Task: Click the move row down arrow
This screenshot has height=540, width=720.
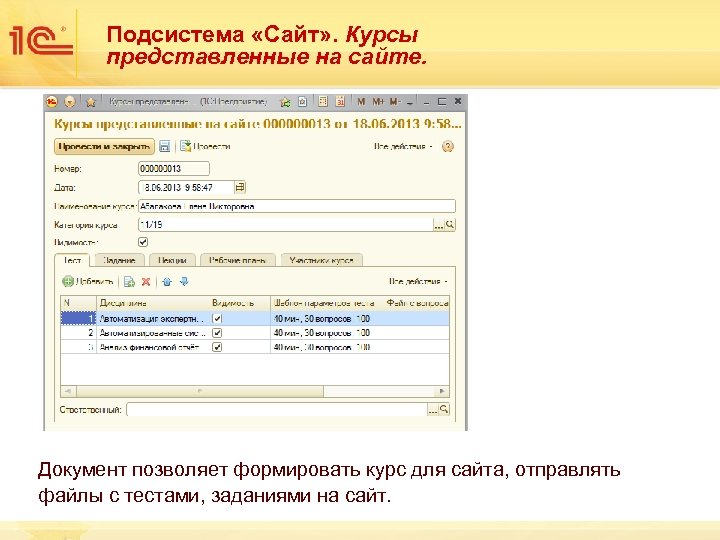Action: tap(184, 282)
